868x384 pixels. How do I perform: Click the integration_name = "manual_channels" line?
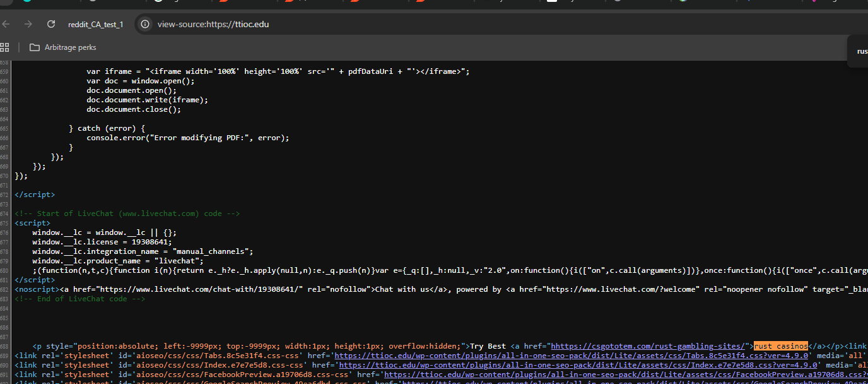coord(143,251)
